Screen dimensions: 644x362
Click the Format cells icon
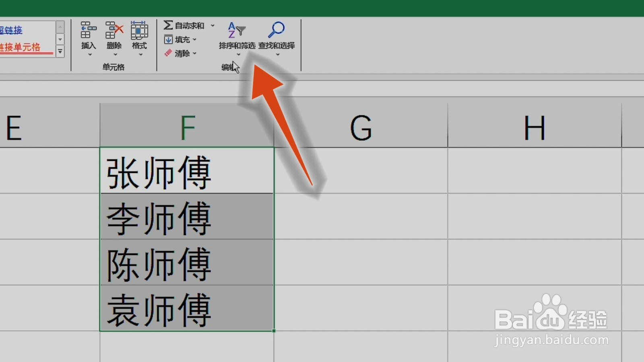point(139,30)
